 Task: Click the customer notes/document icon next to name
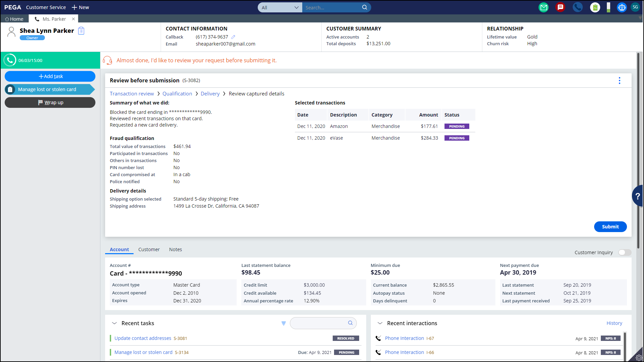[x=81, y=31]
